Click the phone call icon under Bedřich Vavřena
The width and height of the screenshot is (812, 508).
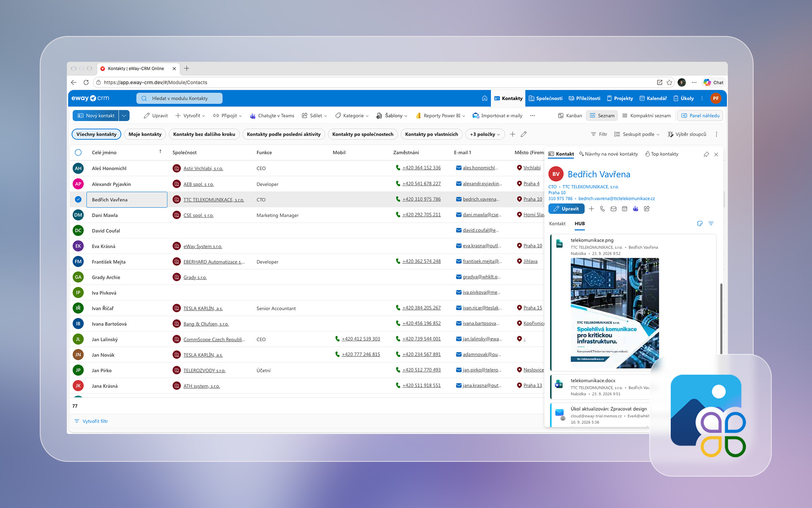[x=602, y=209]
